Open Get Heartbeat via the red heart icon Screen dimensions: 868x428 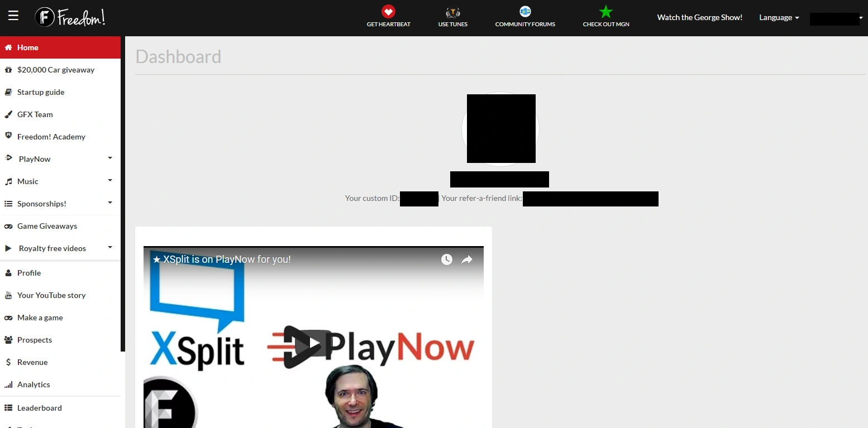click(388, 11)
